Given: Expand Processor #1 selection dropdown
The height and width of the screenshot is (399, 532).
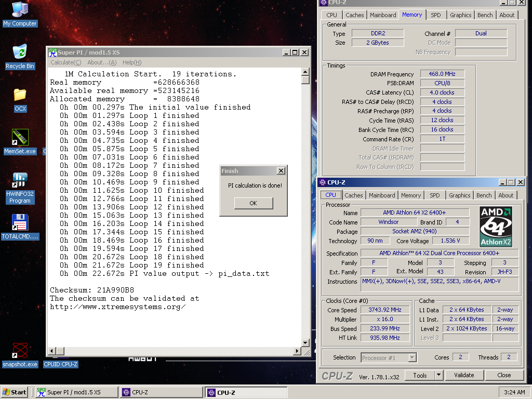Looking at the screenshot, I should point(412,357).
